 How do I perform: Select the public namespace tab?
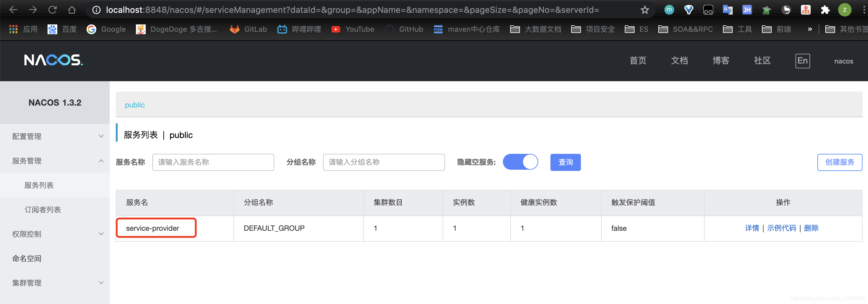click(135, 105)
